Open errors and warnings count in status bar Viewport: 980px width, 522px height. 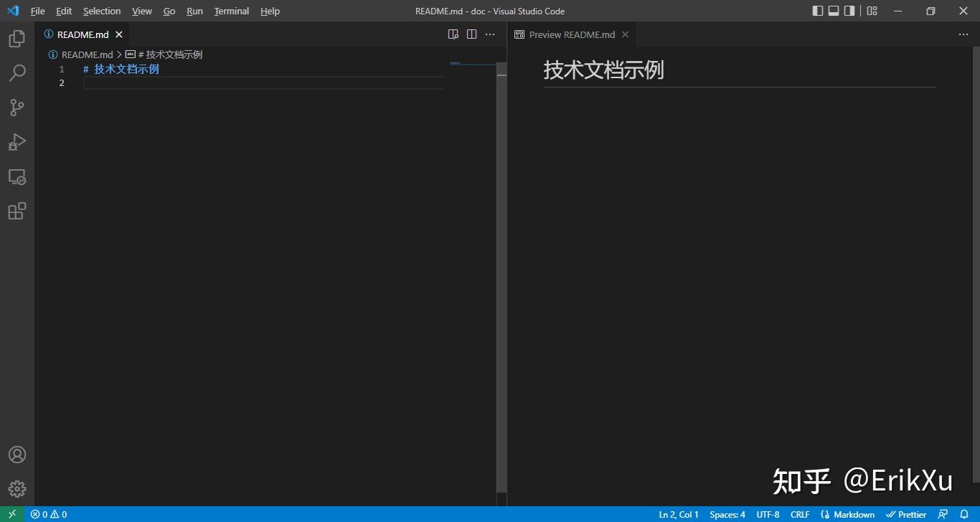(x=49, y=514)
